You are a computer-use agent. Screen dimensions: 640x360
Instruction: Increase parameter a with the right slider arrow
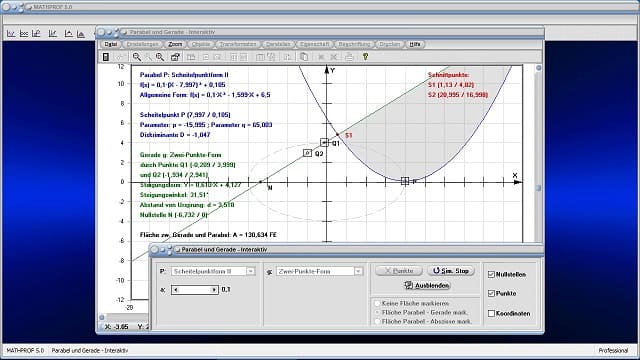214,290
